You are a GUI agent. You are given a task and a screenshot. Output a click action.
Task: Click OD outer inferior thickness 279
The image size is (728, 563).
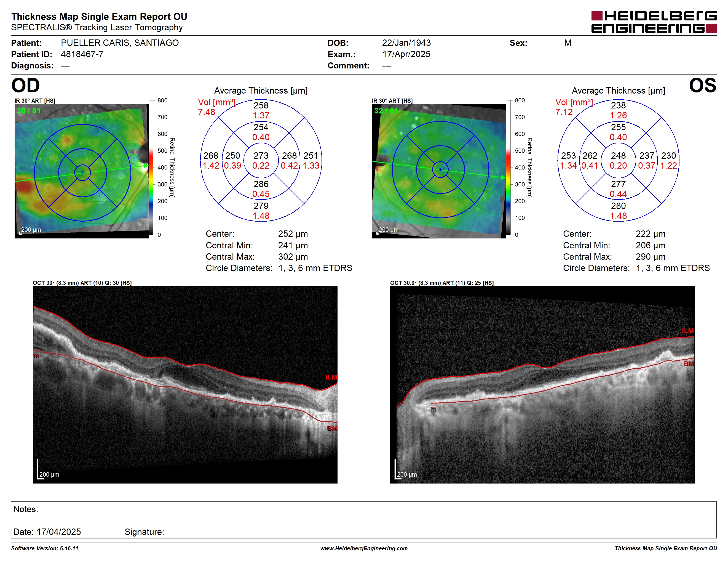click(x=261, y=206)
